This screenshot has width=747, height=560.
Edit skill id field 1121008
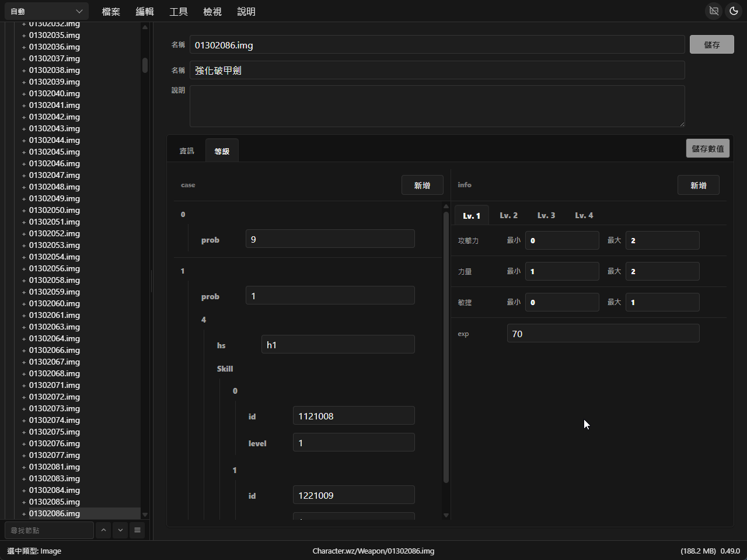pos(354,416)
